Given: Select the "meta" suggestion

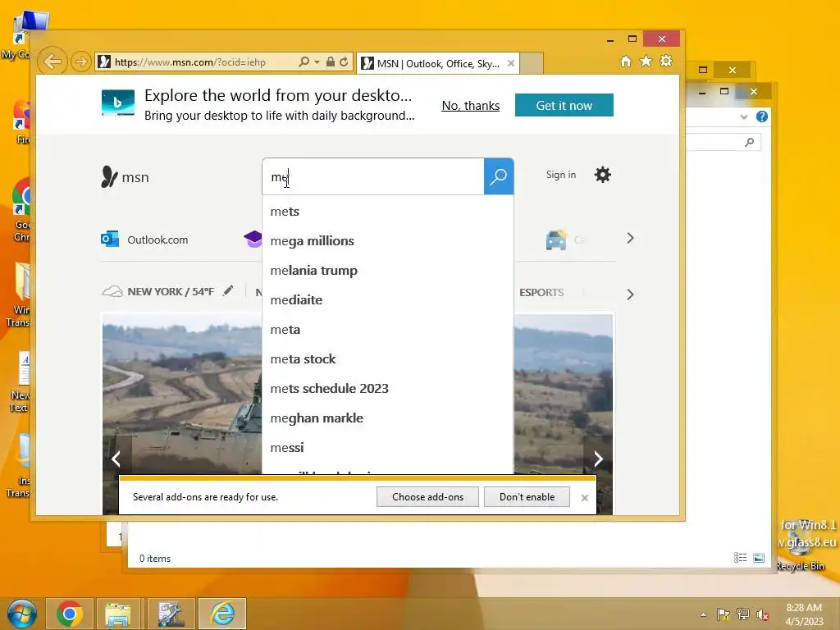Looking at the screenshot, I should tap(388, 330).
